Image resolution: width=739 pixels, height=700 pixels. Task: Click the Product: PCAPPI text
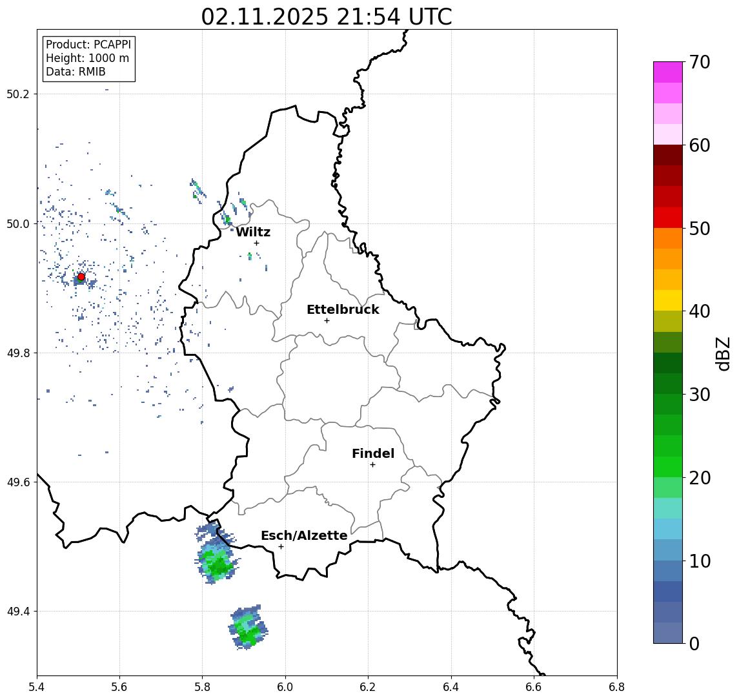(x=88, y=45)
